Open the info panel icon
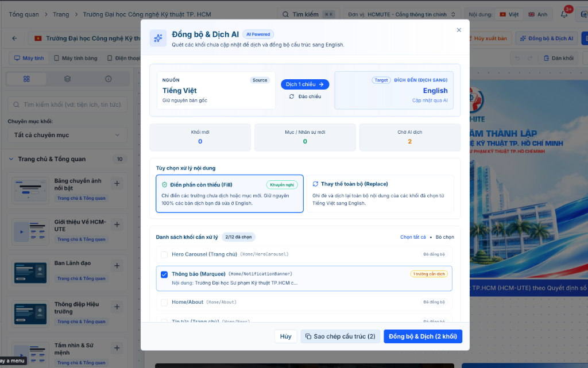This screenshot has width=588, height=368. [x=109, y=79]
